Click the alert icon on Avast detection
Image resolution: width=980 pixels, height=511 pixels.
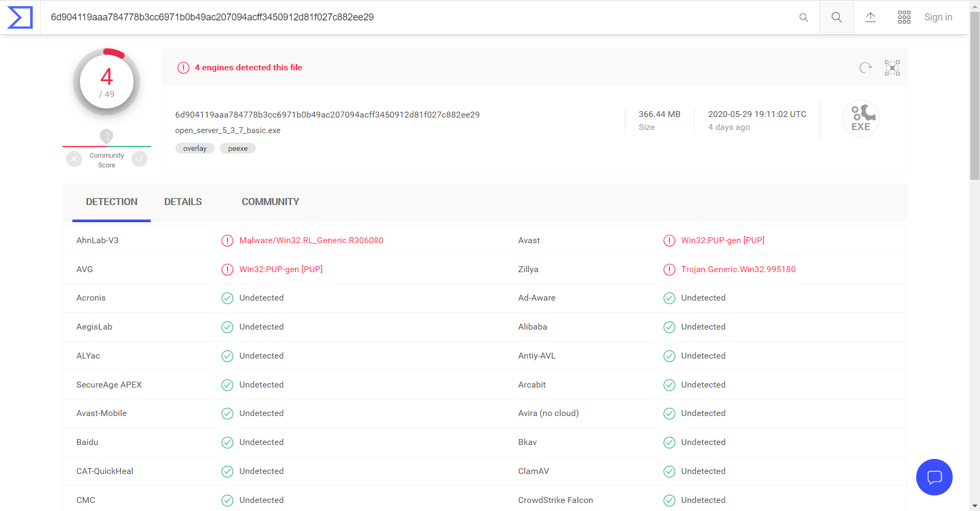click(669, 240)
